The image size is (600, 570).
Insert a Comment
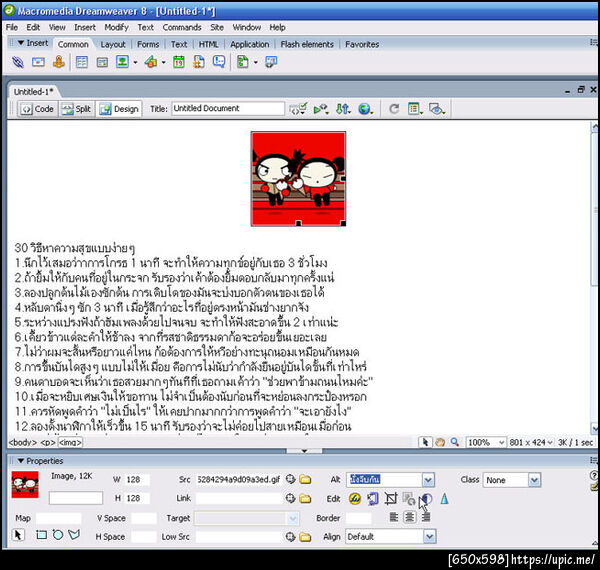(219, 62)
